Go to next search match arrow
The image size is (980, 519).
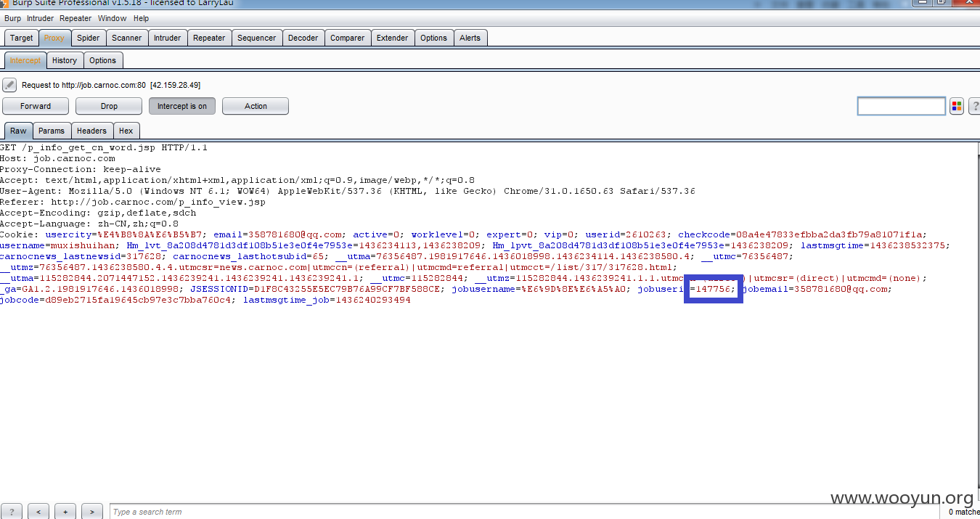point(91,512)
